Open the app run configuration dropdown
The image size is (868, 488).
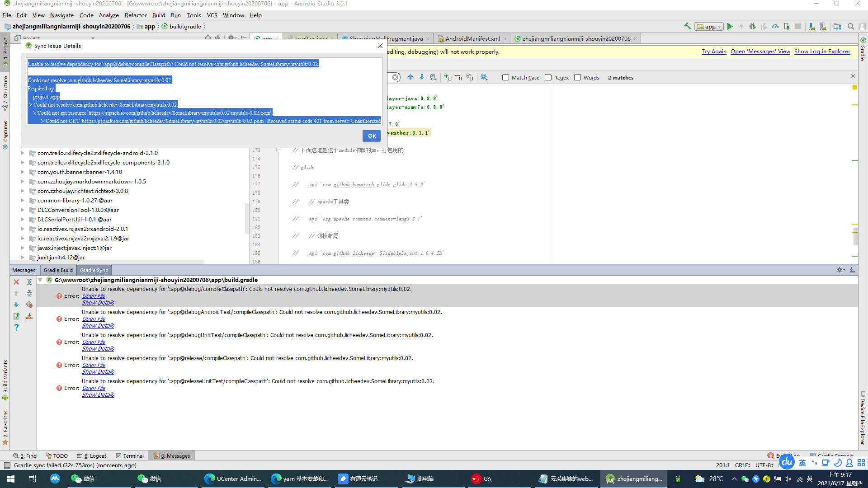tap(709, 27)
